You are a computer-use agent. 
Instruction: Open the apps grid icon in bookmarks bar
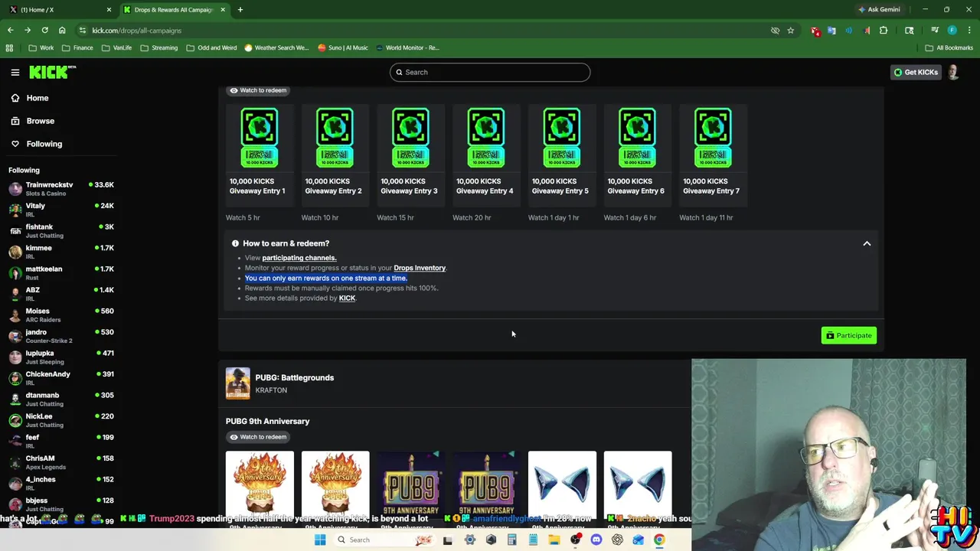point(9,47)
